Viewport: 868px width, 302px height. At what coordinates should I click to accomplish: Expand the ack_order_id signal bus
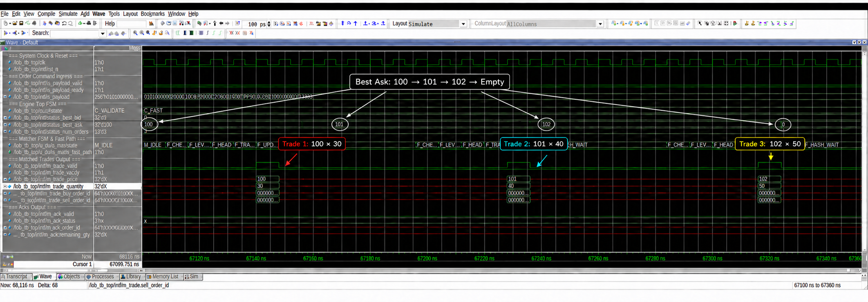(5, 228)
